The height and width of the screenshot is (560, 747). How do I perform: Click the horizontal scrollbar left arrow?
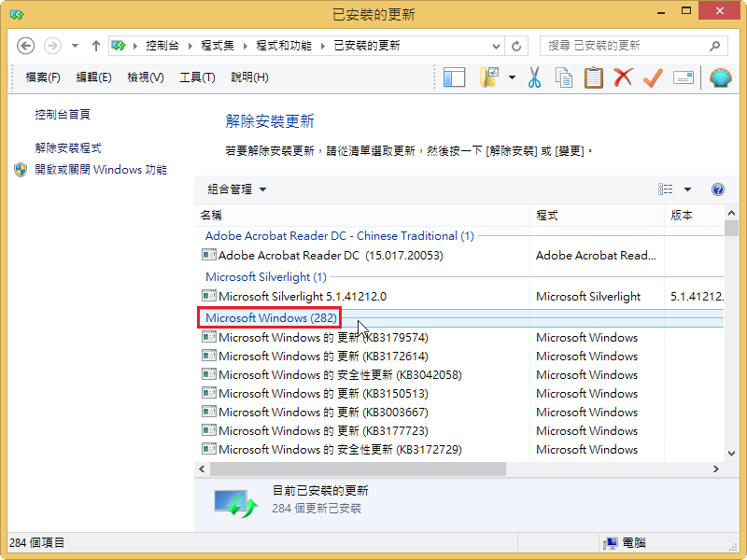(x=202, y=469)
